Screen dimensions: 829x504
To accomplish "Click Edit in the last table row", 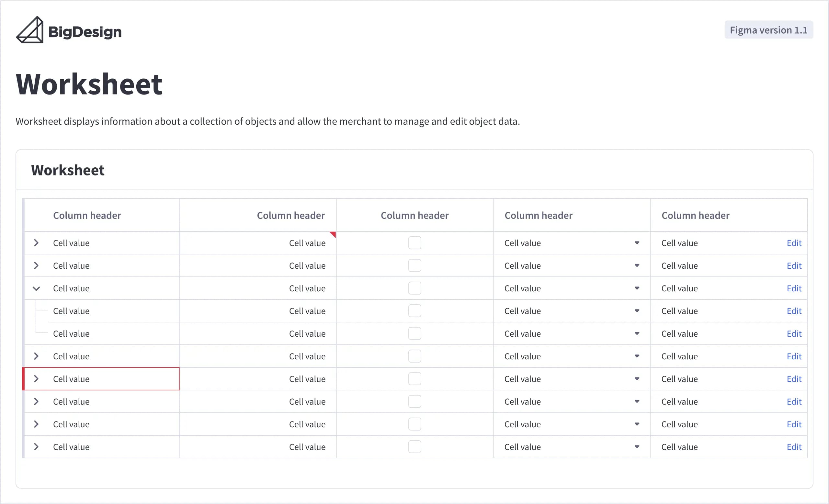I will tap(794, 446).
